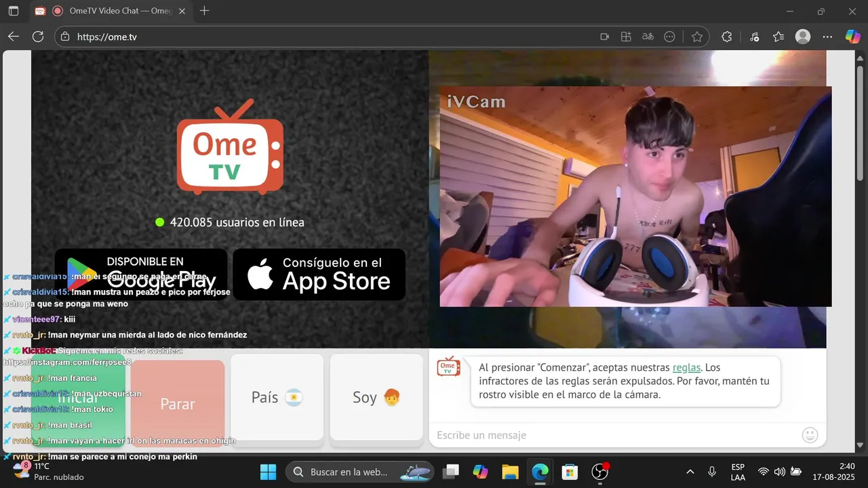Open the split screen icon in address bar
Screen dimensions: 868x488
coord(627,37)
